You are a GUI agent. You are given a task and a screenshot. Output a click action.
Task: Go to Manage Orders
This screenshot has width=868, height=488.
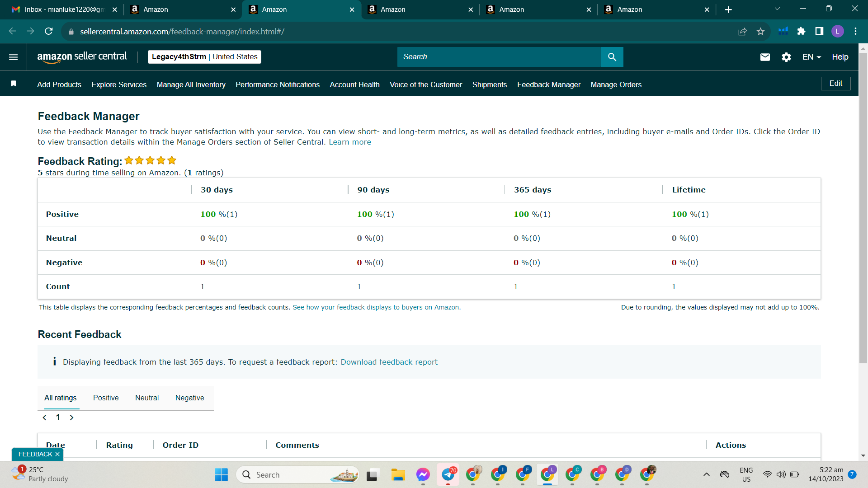pos(616,84)
